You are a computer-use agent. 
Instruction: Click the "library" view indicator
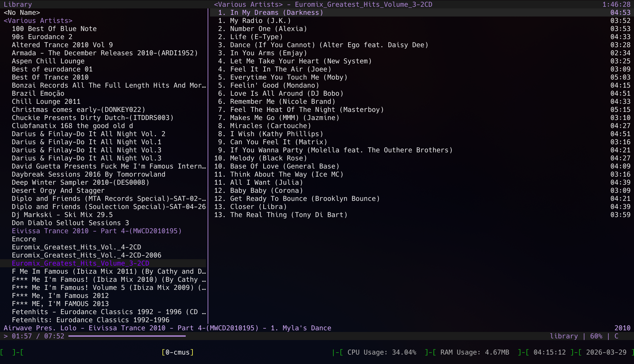564,336
